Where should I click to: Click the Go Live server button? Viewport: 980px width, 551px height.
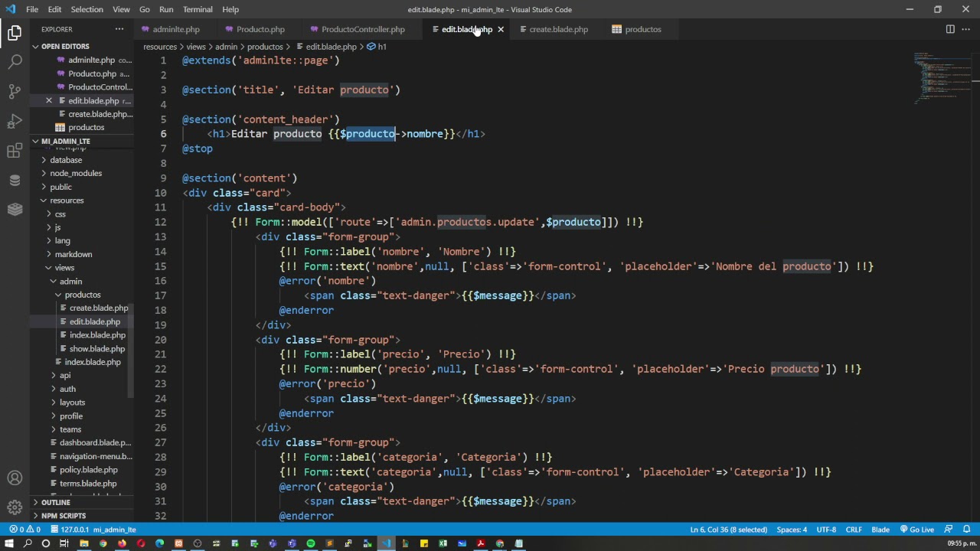click(x=916, y=530)
